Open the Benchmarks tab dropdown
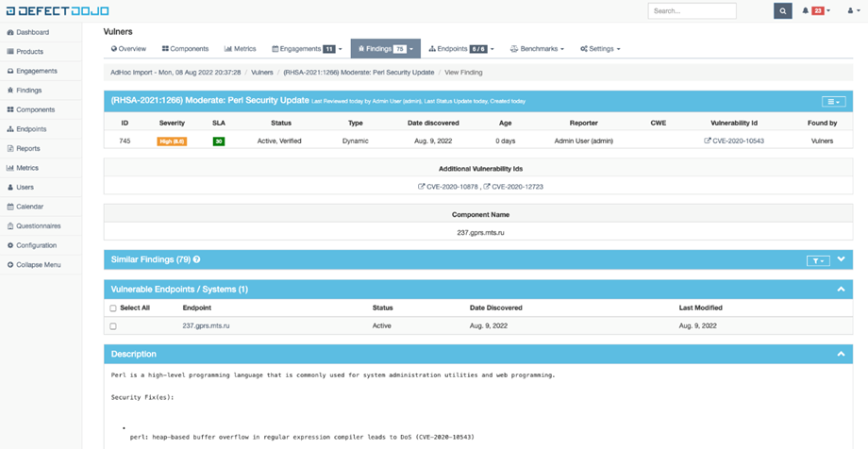 [537, 49]
